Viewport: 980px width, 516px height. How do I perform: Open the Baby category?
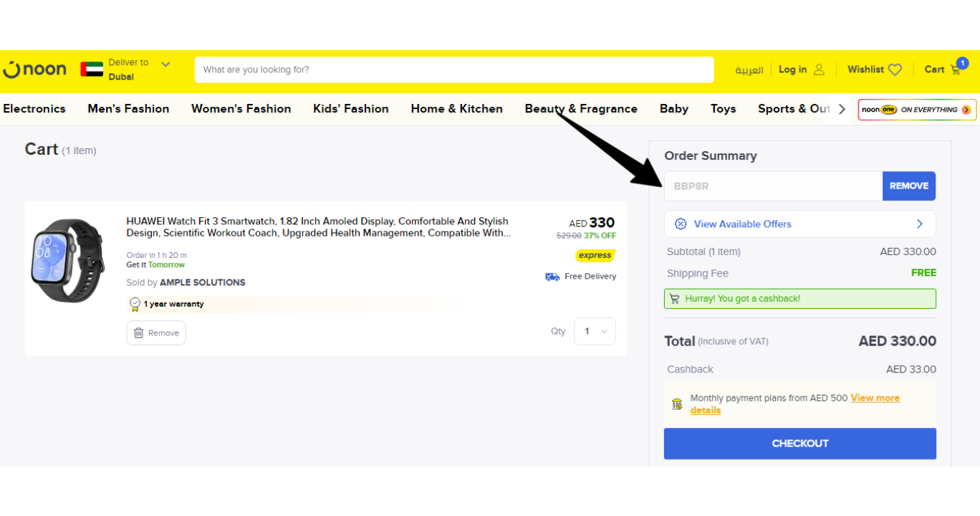(674, 109)
